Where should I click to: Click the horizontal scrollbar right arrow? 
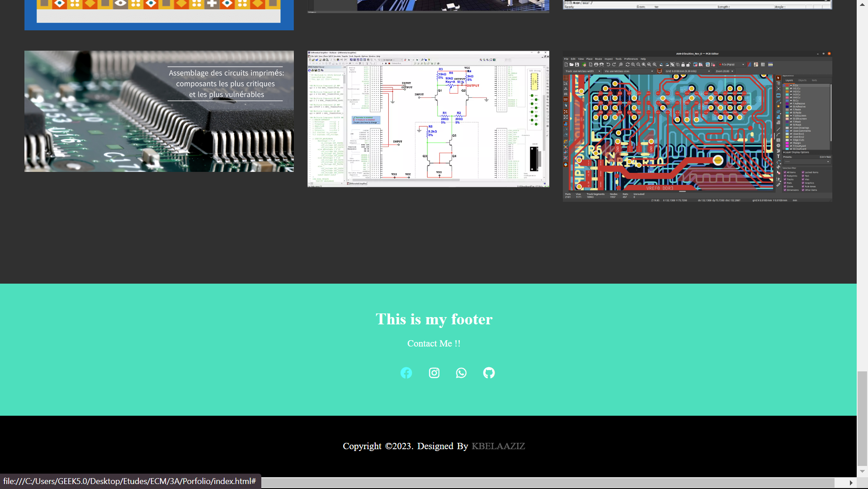pyautogui.click(x=851, y=483)
